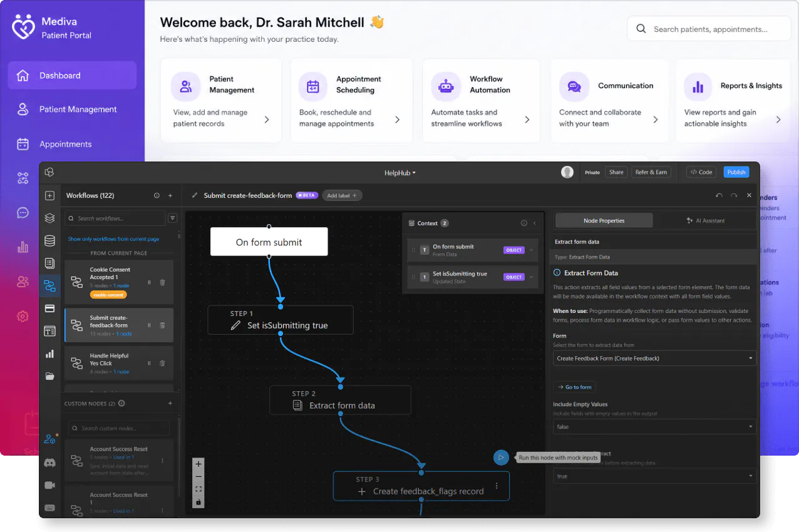Open Step 3 node's three-dot menu
The image size is (799, 532).
(497, 486)
